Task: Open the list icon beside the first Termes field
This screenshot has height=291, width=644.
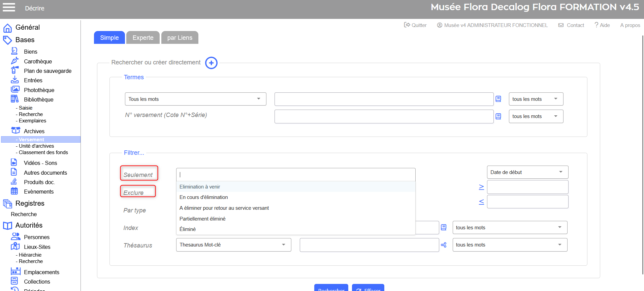Action: pyautogui.click(x=498, y=99)
